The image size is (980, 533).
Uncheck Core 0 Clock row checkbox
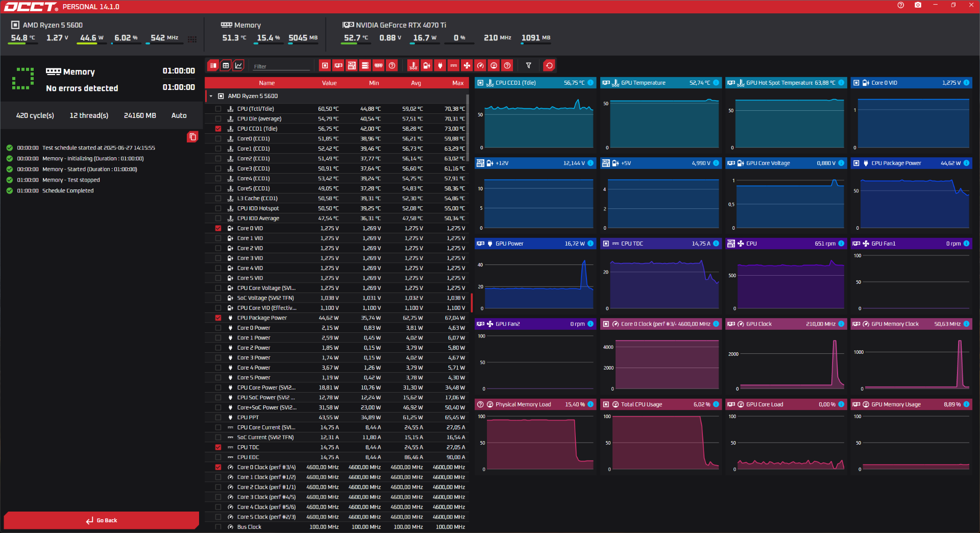tap(218, 467)
